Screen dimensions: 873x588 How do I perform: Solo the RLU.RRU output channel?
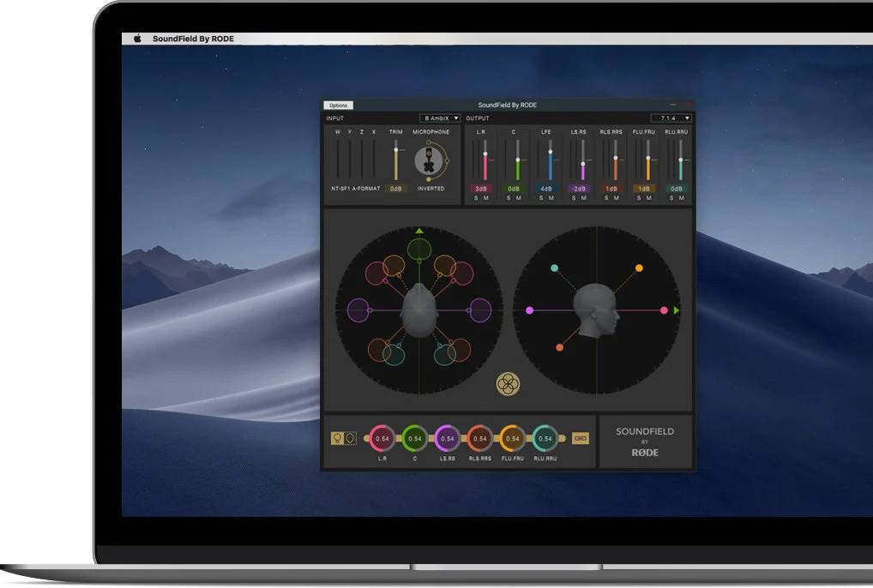pos(671,198)
